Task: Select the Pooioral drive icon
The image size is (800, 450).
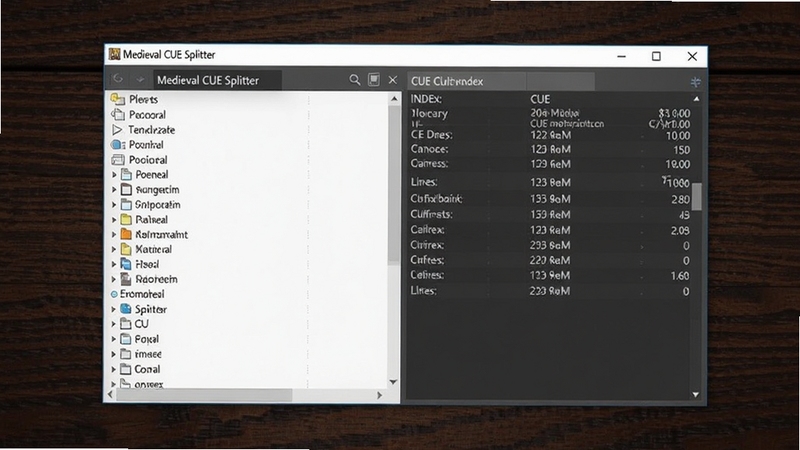Action: pos(118,160)
